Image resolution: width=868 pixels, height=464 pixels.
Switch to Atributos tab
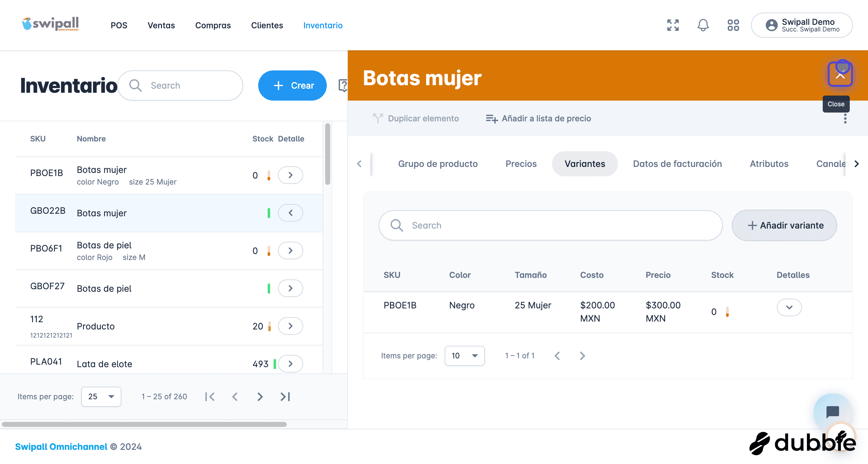(769, 164)
